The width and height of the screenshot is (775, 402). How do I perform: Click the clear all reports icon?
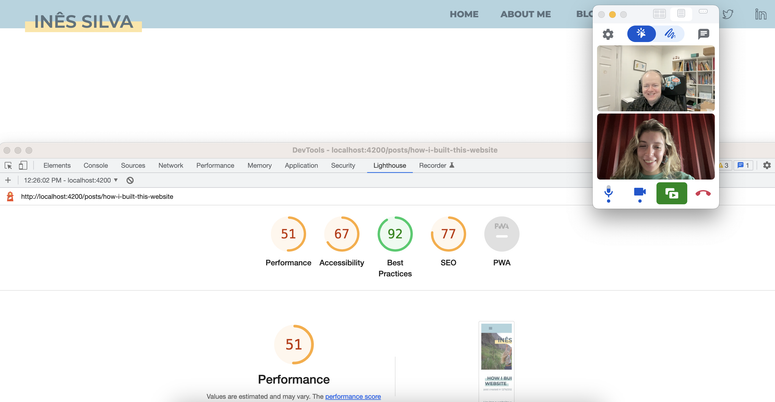[x=130, y=180]
